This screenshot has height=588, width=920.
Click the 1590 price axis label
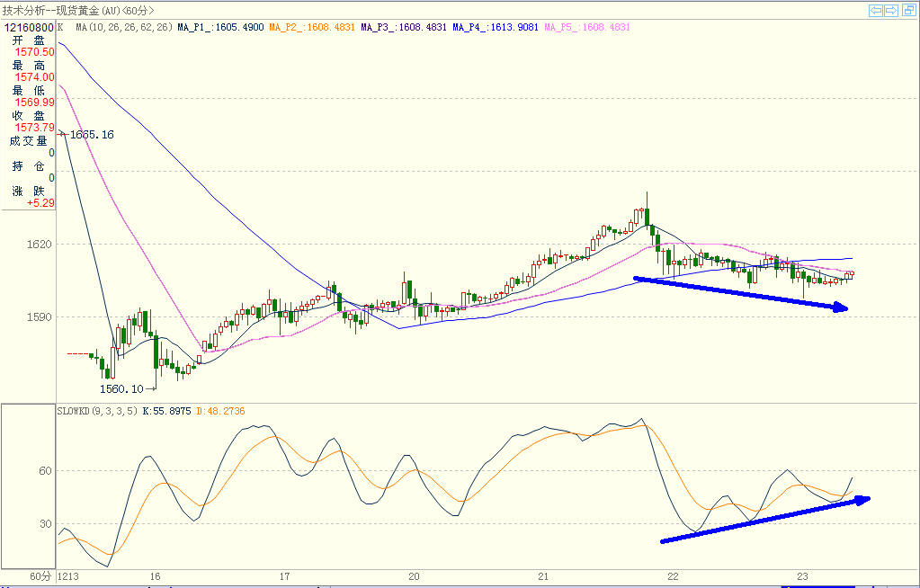(x=40, y=317)
